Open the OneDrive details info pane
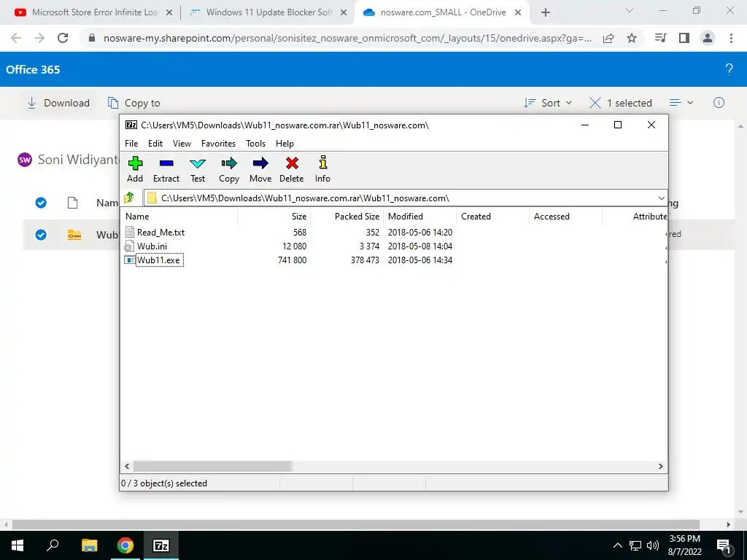 click(719, 103)
